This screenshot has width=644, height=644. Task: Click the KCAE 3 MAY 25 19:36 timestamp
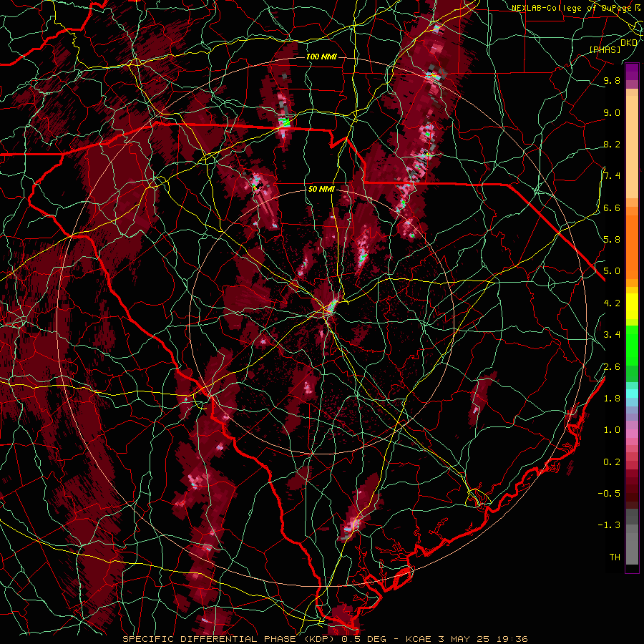pyautogui.click(x=467, y=639)
